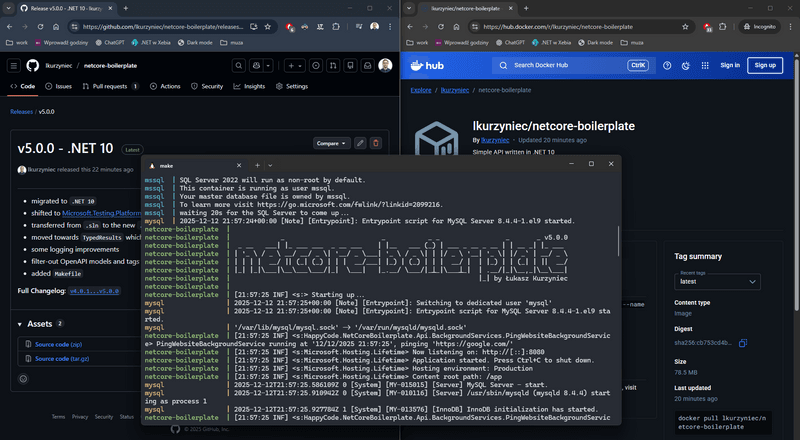Open GitHub user avatar menu
800x440 pixels.
coord(385,65)
